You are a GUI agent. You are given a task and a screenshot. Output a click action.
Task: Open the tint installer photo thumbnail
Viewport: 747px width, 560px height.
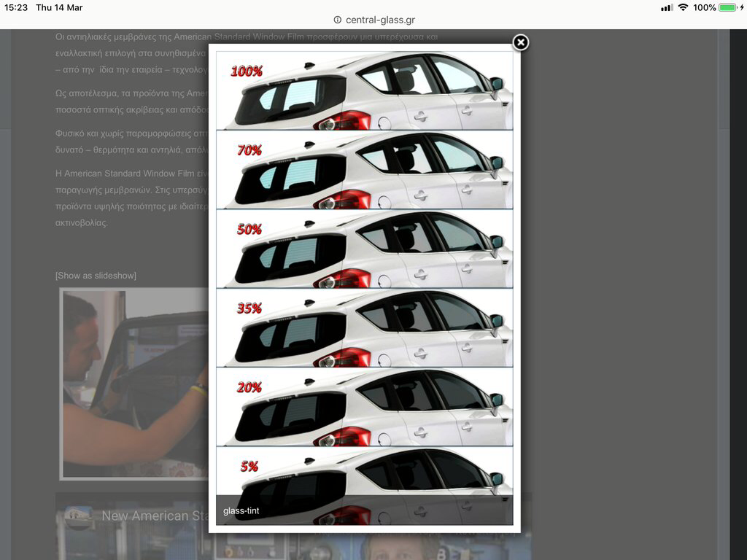134,384
